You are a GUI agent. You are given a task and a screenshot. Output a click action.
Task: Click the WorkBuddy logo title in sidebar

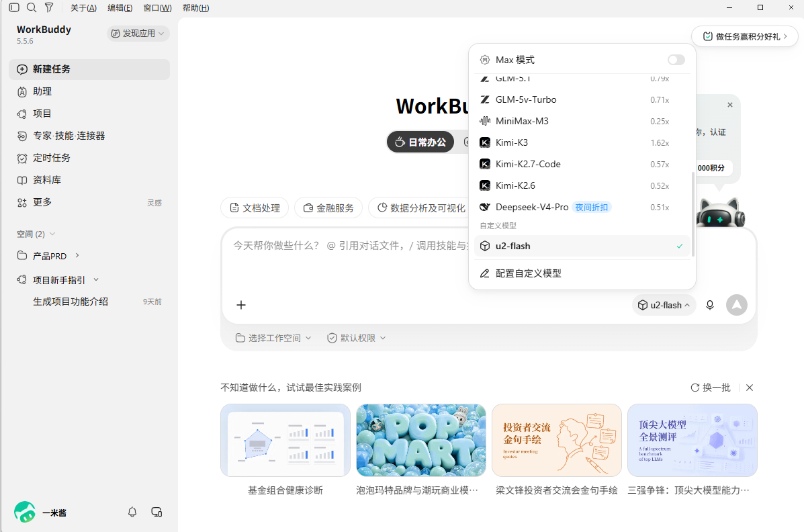[x=44, y=30]
